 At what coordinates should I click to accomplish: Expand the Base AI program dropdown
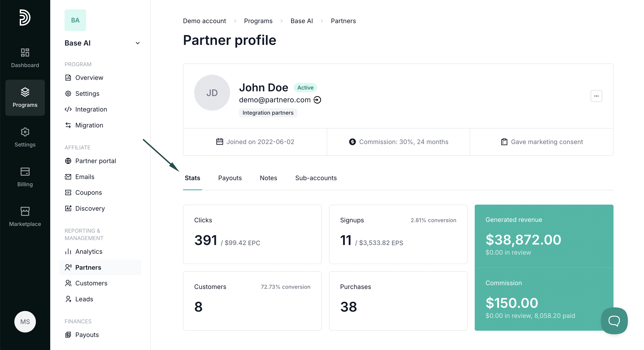point(137,43)
